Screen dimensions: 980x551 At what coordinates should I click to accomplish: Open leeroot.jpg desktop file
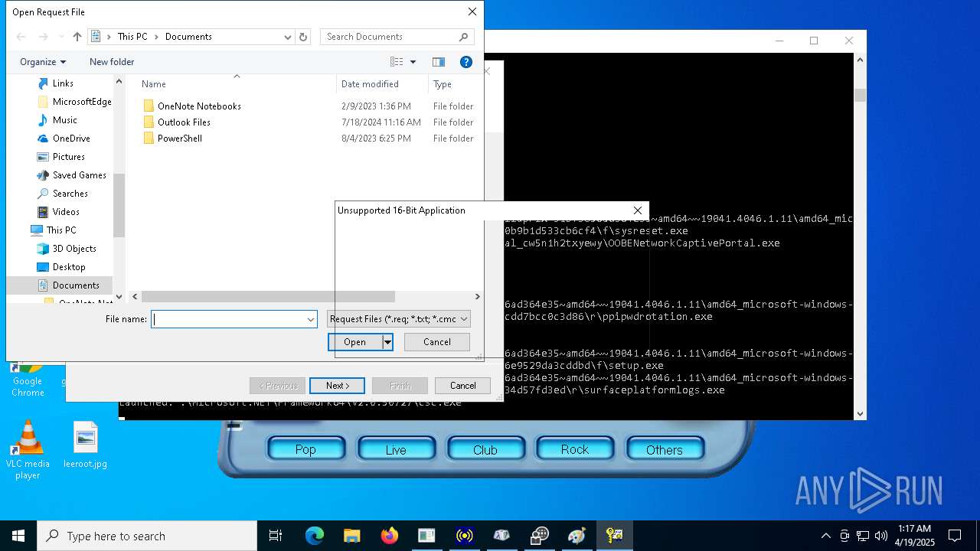click(x=85, y=445)
